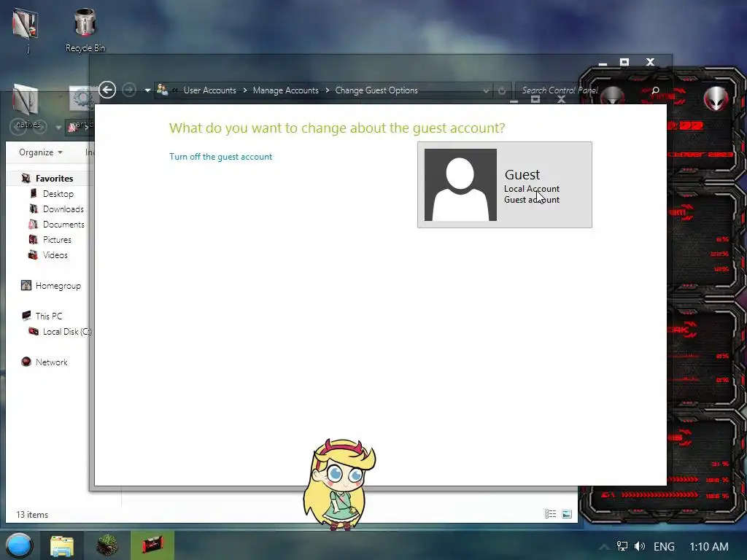747x560 pixels.
Task: Click the Back arrow in Control Panel
Action: (107, 90)
